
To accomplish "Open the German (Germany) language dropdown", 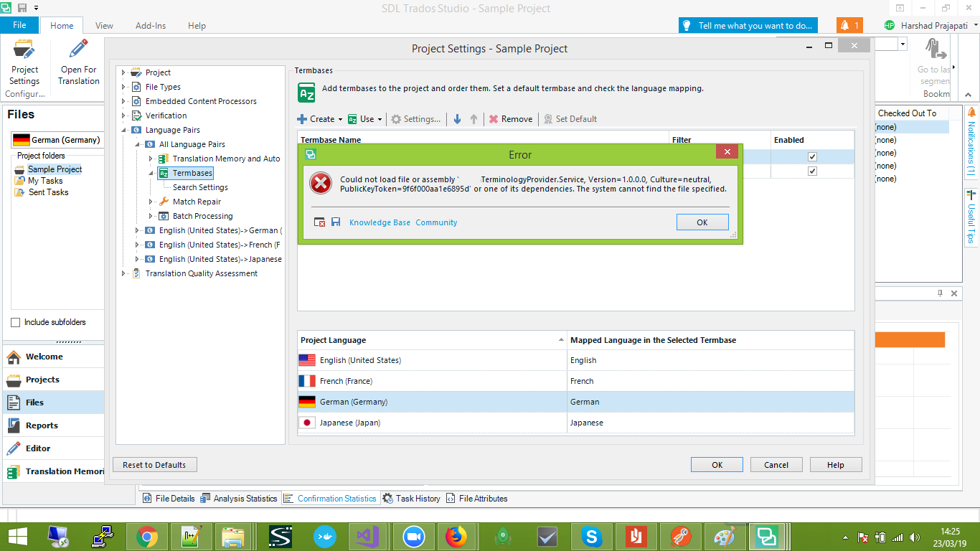I will click(x=56, y=140).
